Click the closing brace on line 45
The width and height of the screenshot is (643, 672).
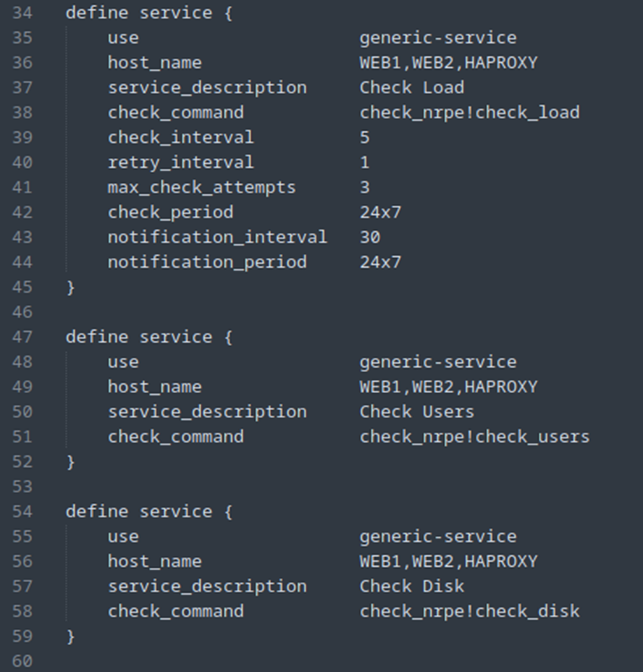pos(71,287)
